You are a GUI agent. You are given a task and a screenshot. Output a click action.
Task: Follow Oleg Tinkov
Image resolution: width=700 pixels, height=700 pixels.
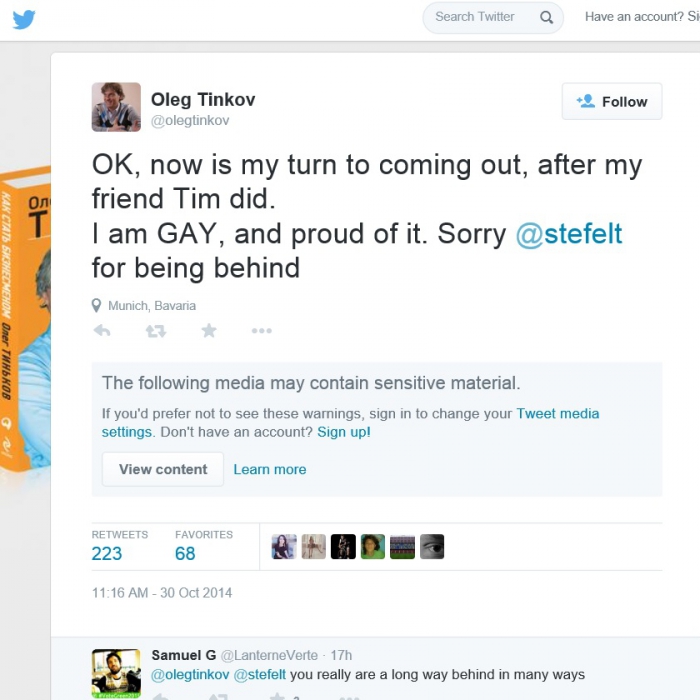click(x=612, y=101)
